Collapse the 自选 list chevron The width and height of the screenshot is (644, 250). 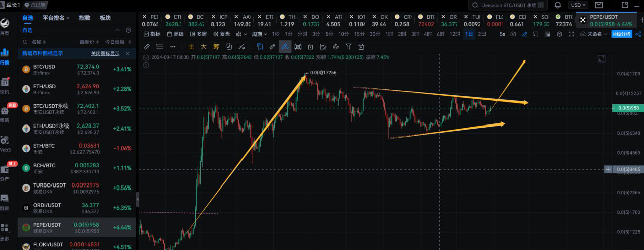pos(118,30)
